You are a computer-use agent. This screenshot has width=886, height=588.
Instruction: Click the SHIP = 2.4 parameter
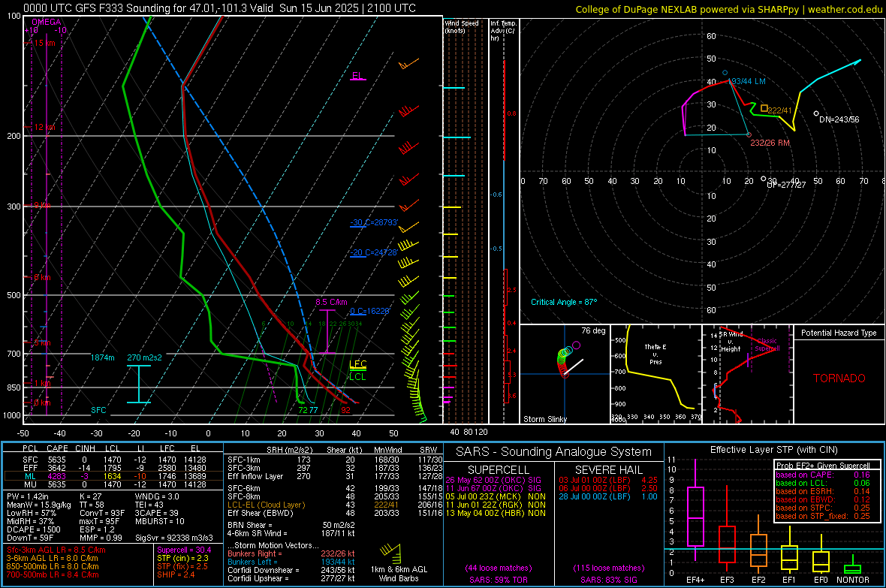click(176, 574)
